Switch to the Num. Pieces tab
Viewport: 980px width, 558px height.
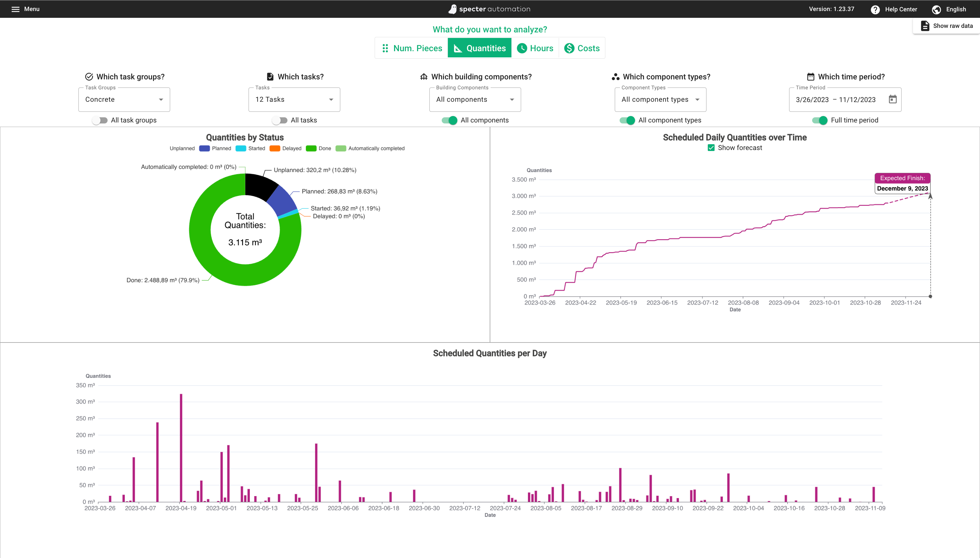412,48
